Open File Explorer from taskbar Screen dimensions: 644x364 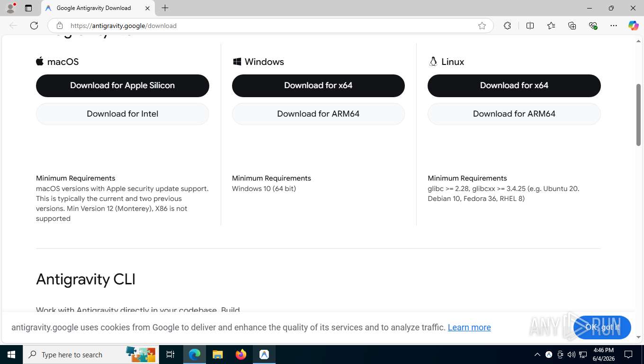pos(217,355)
